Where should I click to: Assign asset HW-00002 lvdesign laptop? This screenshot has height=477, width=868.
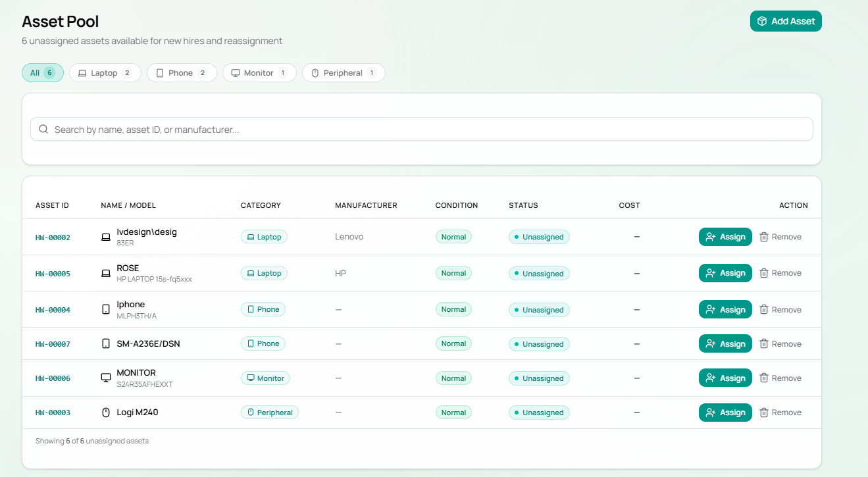[x=725, y=237]
